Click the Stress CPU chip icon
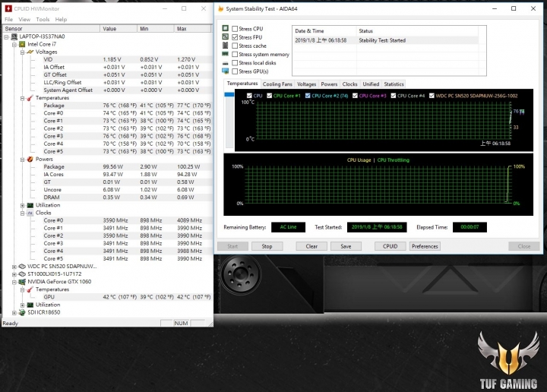 click(226, 28)
